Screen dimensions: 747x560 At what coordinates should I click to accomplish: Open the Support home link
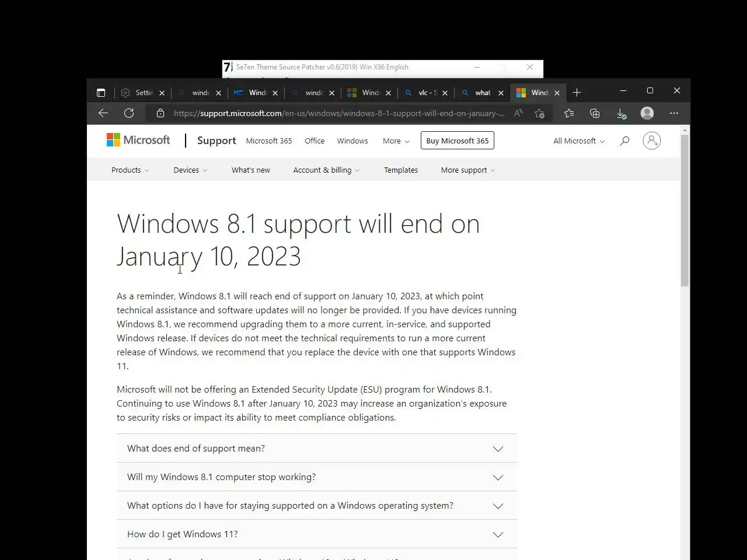(x=217, y=141)
